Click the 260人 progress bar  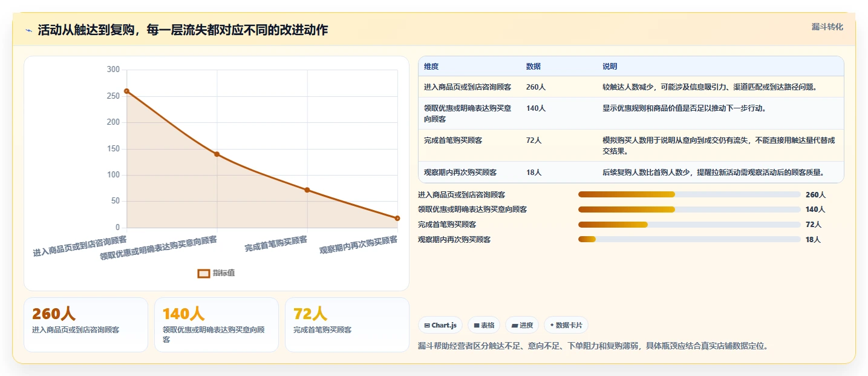pos(689,194)
